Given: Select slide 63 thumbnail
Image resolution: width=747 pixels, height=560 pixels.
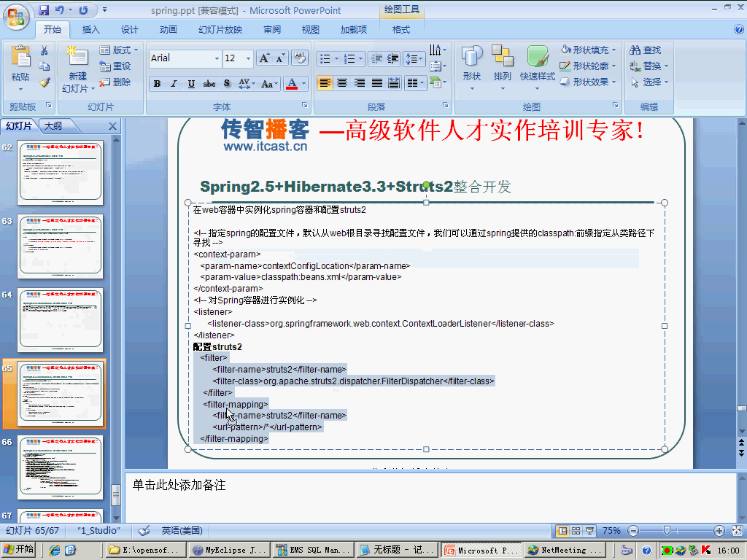Looking at the screenshot, I should 60,246.
